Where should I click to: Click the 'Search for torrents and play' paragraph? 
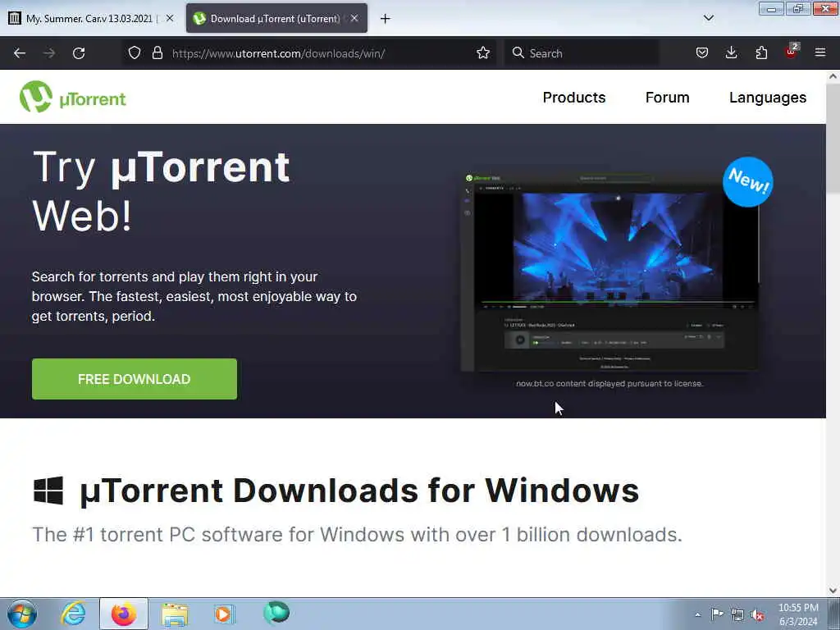click(194, 296)
